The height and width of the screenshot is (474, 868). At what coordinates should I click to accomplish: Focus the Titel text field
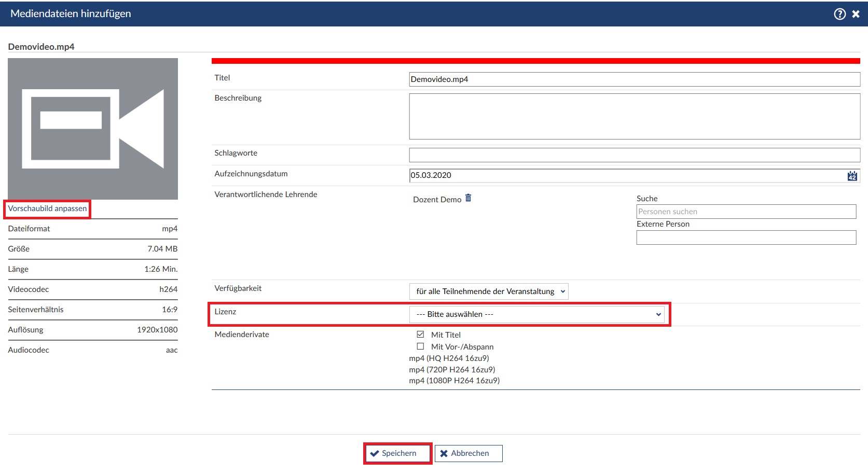[x=634, y=79]
